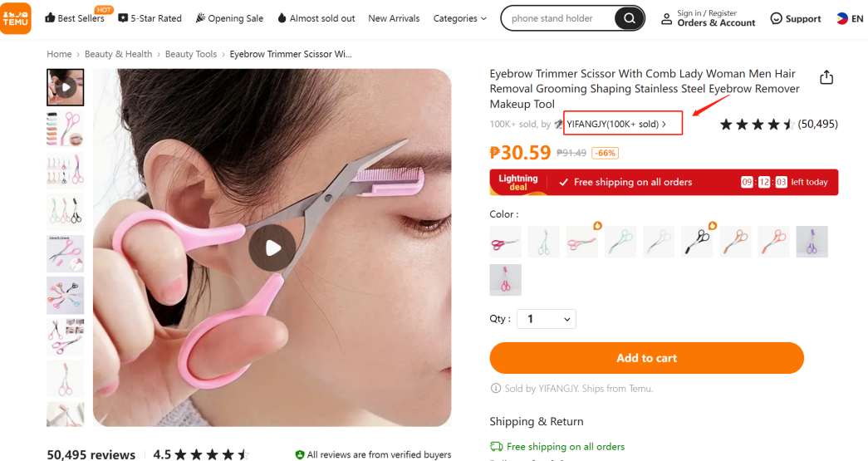Open YIFANGJY store link chevron
The image size is (868, 461).
pyautogui.click(x=664, y=124)
